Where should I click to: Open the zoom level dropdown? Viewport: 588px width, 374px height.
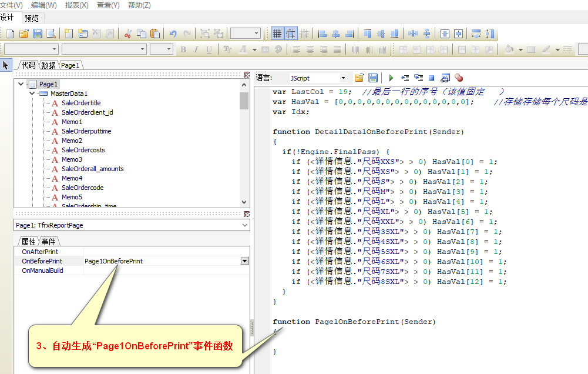[257, 34]
